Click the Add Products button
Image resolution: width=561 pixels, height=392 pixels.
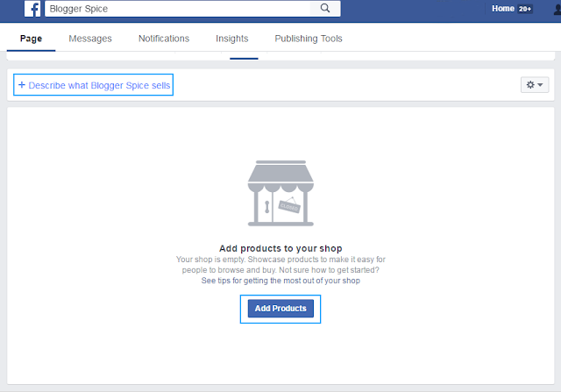pyautogui.click(x=280, y=308)
